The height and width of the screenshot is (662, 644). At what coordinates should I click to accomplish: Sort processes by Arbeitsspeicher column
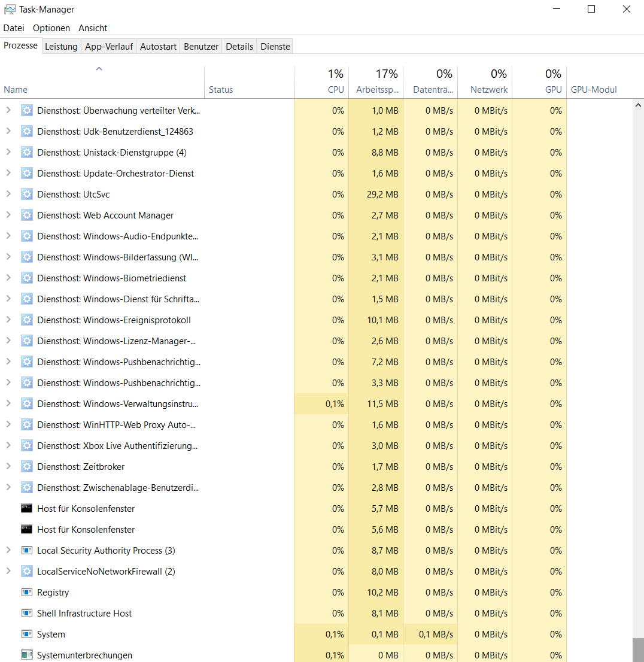[376, 82]
